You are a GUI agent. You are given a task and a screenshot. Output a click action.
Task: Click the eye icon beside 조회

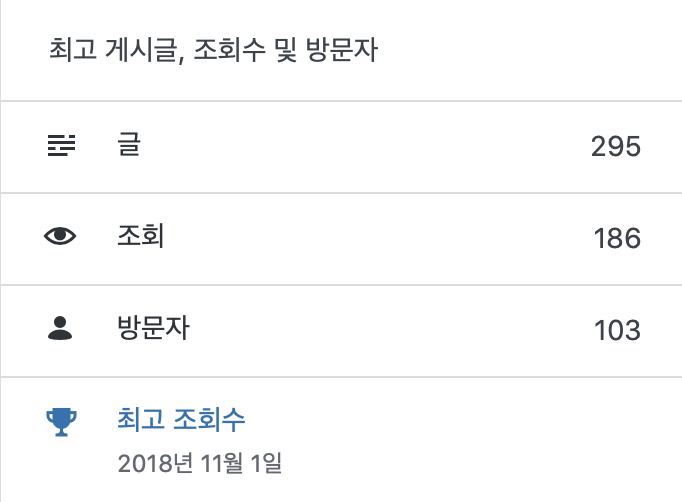coord(61,237)
